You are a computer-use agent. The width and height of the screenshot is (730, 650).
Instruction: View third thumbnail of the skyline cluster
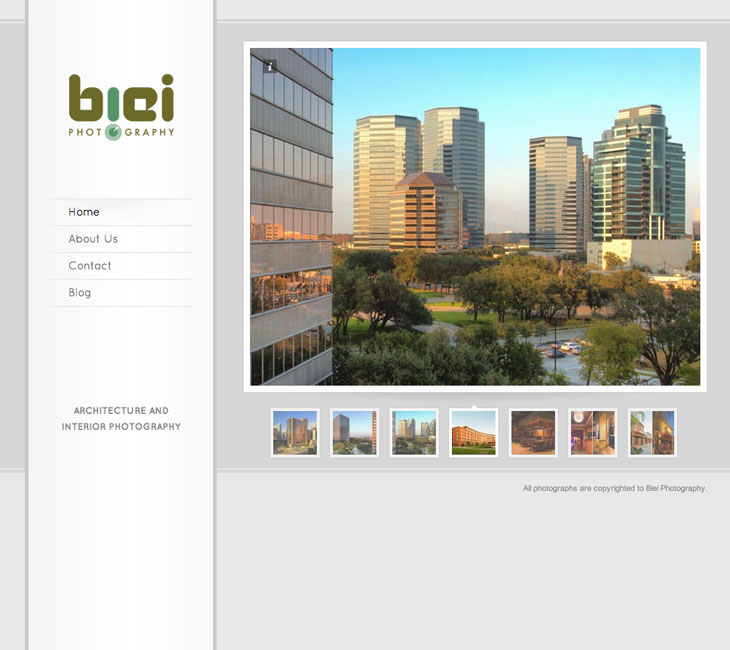(x=414, y=433)
